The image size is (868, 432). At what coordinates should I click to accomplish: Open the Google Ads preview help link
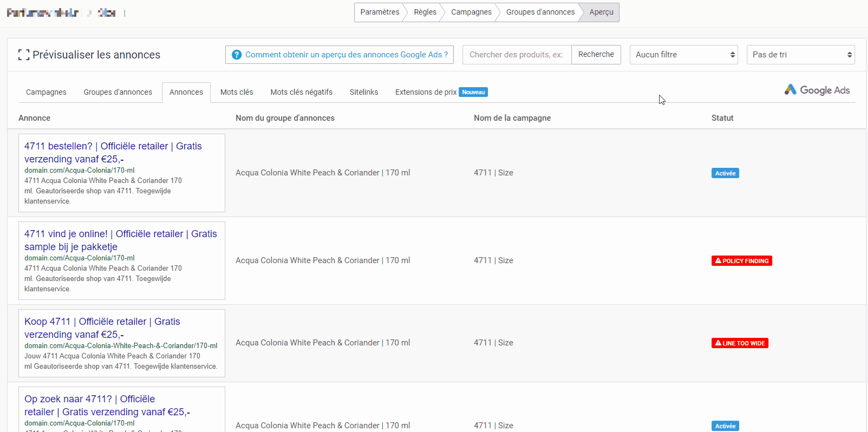click(340, 55)
